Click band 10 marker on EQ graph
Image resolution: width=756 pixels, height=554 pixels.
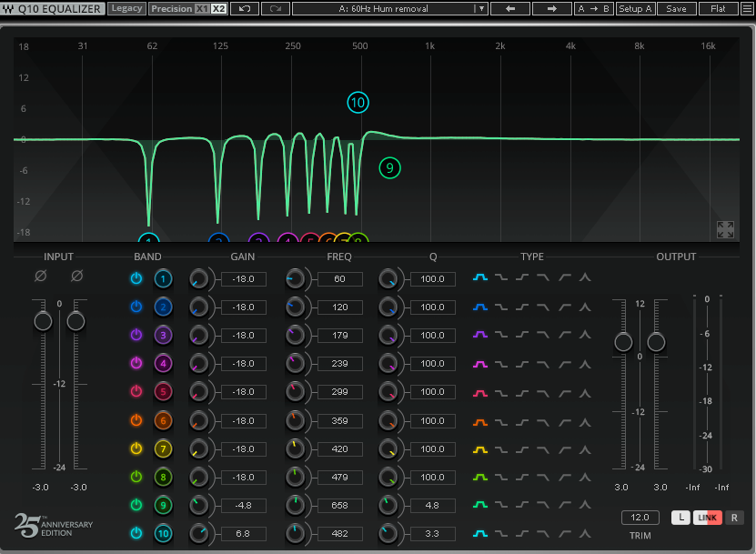click(x=358, y=102)
